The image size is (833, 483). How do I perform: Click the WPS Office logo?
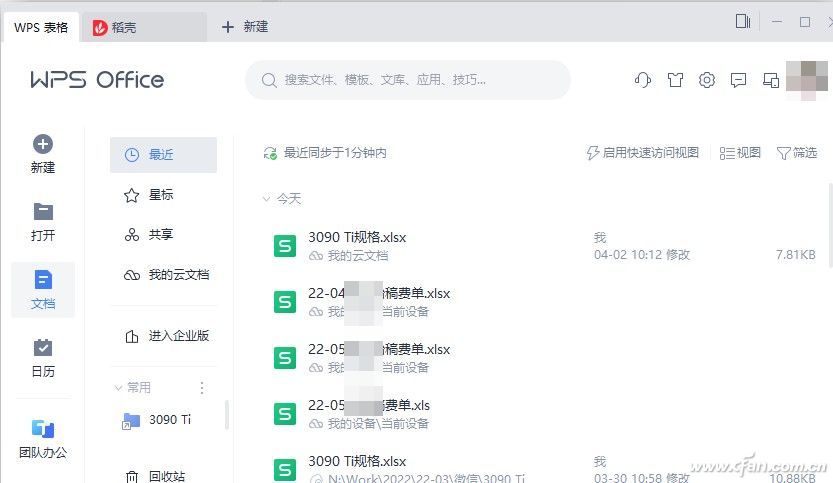(97, 80)
